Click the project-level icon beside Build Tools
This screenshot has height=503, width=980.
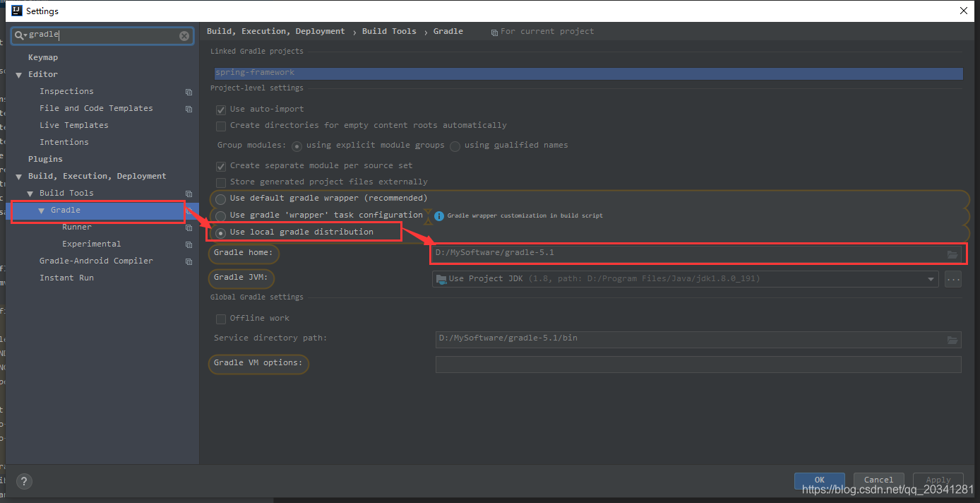click(189, 194)
